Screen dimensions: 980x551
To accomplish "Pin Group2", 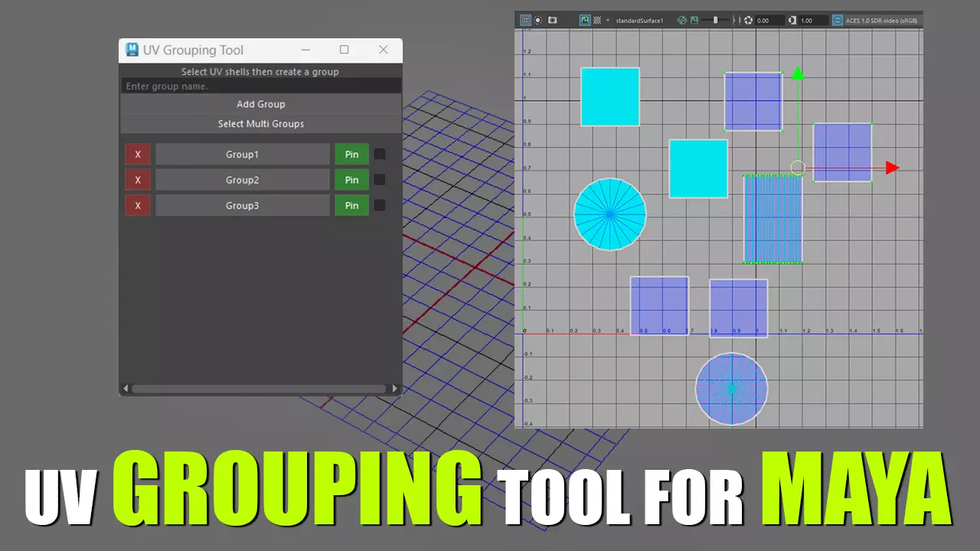I will 351,180.
